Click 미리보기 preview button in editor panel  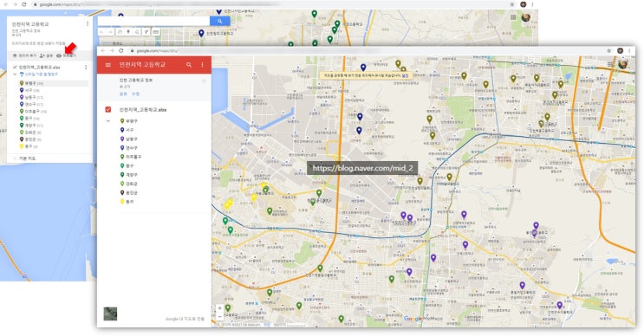66,55
